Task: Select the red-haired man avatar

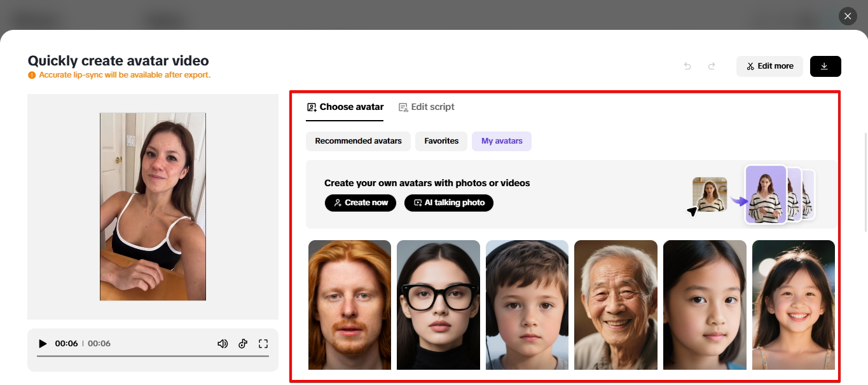Action: coord(349,305)
